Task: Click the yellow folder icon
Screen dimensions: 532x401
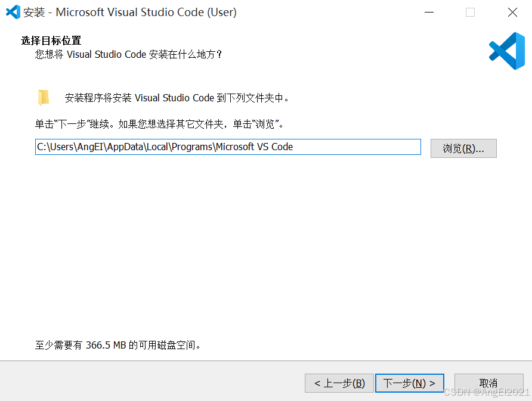Action: tap(44, 98)
